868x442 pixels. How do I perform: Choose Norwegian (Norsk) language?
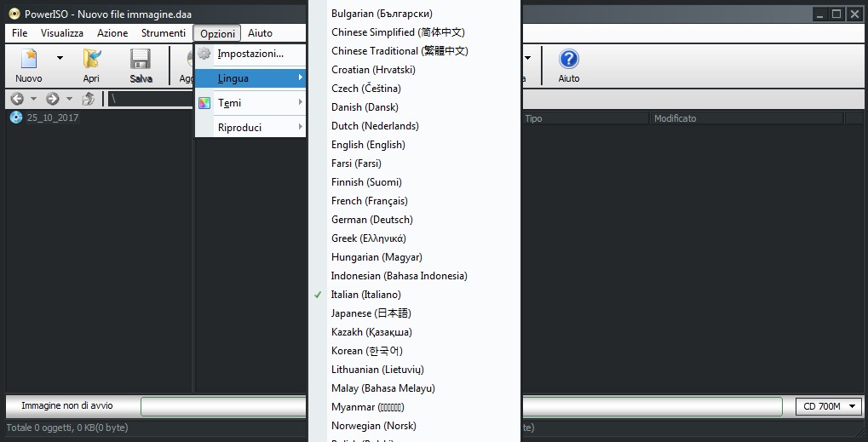pyautogui.click(x=415, y=426)
